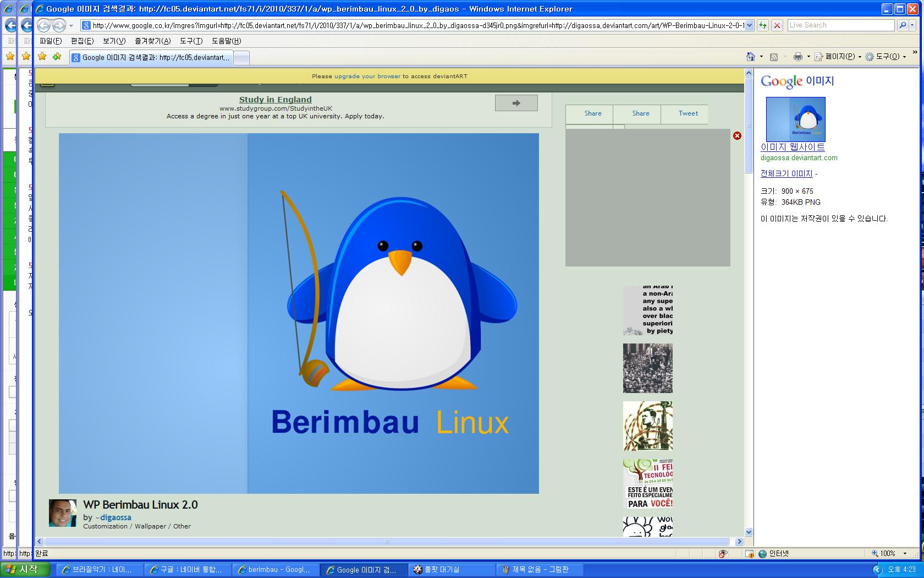Stop page loading with the red X icon
924x578 pixels.
pyautogui.click(x=777, y=25)
